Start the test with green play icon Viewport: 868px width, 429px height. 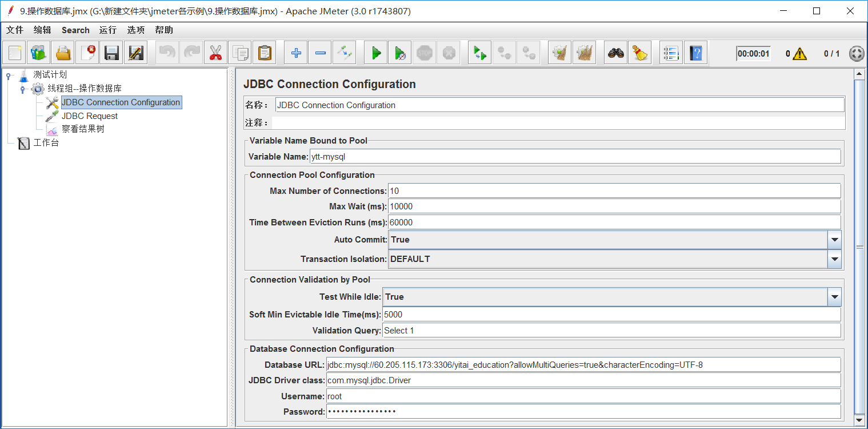376,53
